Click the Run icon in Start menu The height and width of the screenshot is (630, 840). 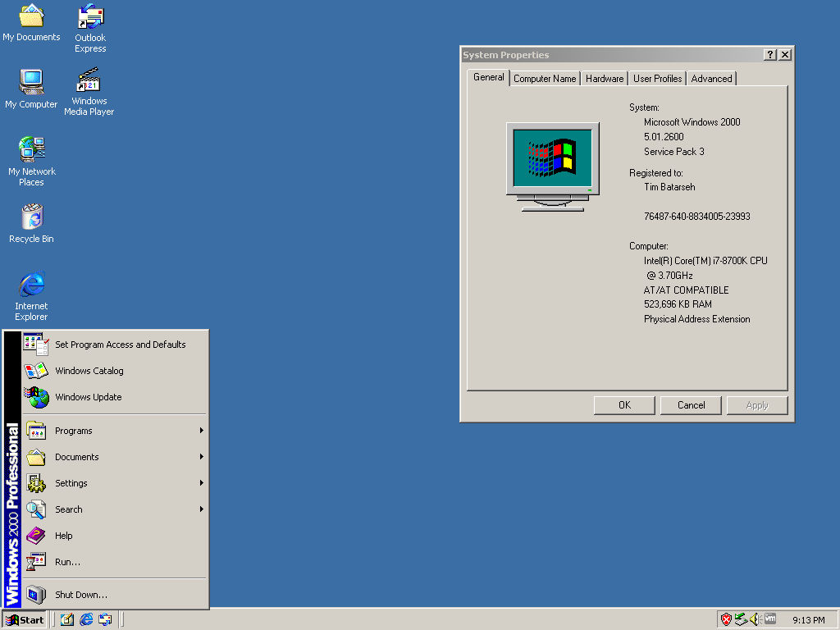36,561
